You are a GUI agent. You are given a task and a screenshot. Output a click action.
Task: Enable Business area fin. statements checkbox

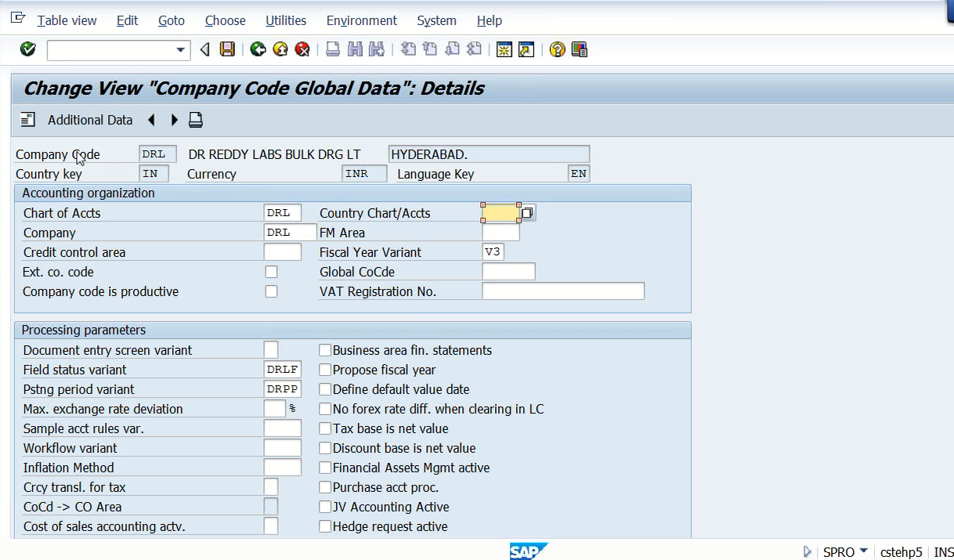tap(325, 350)
